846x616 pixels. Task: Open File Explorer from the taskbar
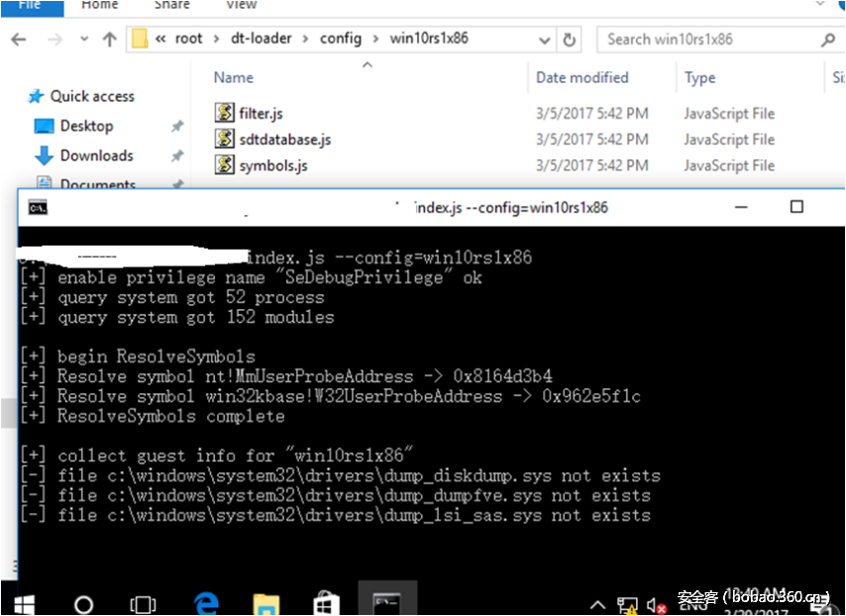pyautogui.click(x=266, y=604)
